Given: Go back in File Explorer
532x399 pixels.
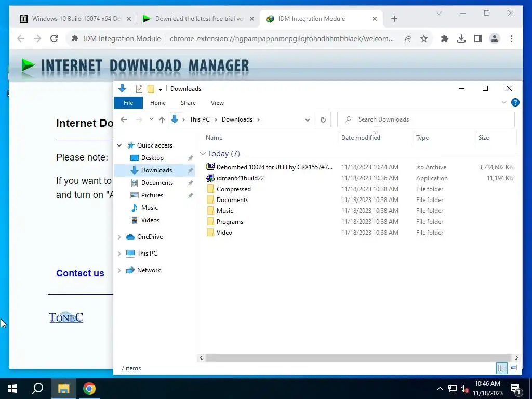Looking at the screenshot, I should (124, 119).
